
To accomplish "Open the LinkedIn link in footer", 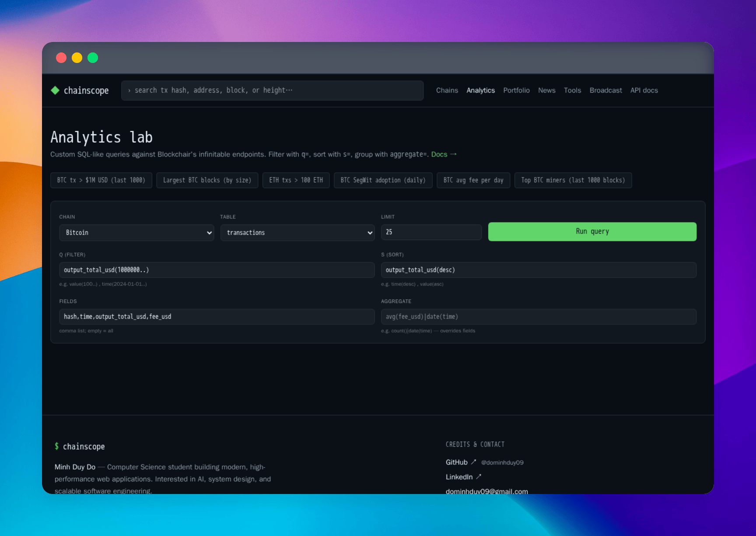I will coord(463,477).
